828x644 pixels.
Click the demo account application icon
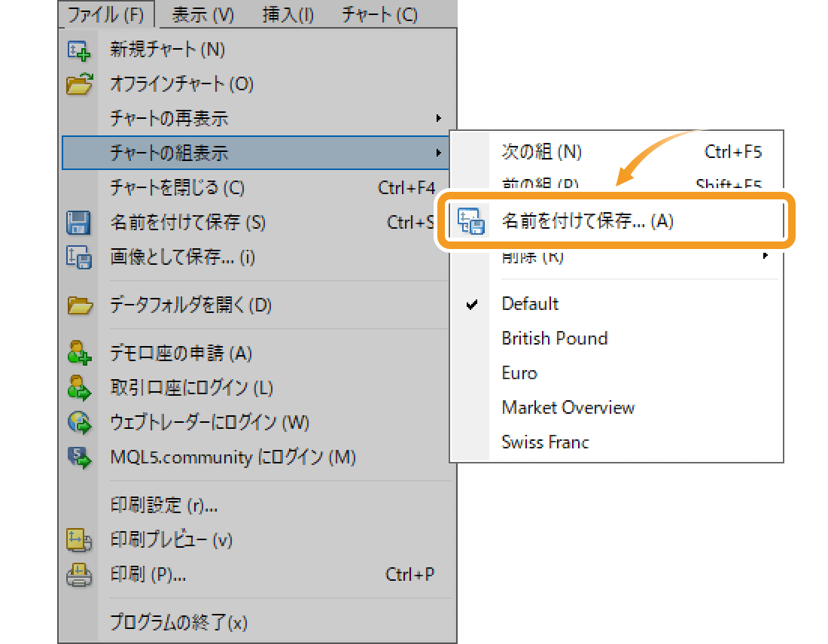coord(79,353)
